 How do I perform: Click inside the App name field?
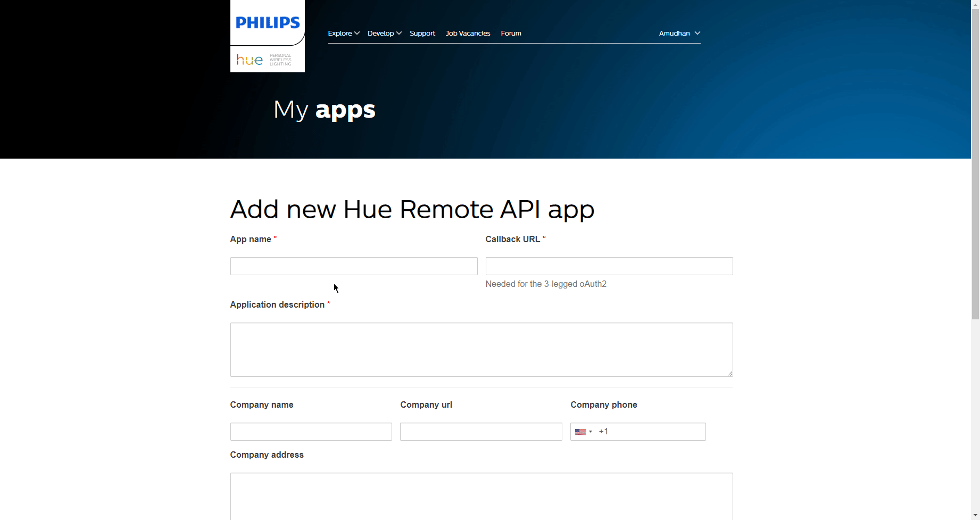(x=353, y=266)
